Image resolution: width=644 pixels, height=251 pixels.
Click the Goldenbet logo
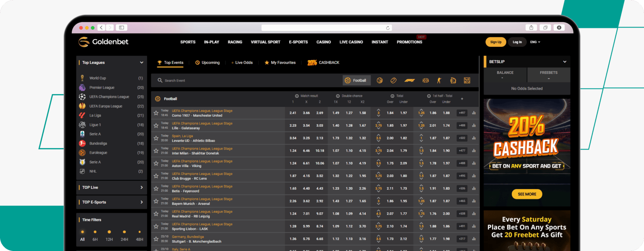click(103, 42)
